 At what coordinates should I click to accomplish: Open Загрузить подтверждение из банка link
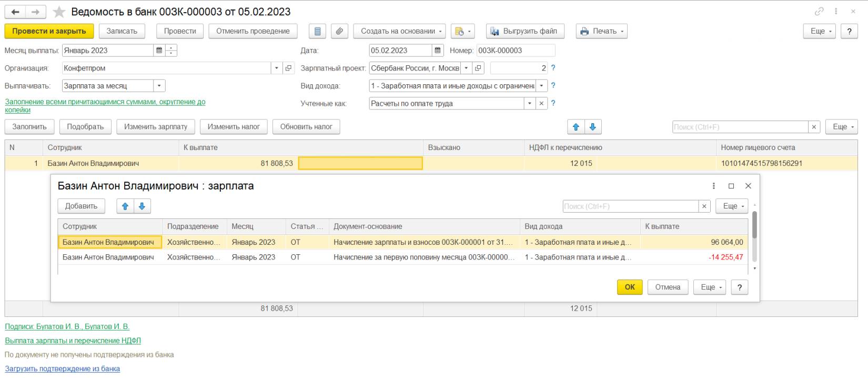pyautogui.click(x=62, y=369)
